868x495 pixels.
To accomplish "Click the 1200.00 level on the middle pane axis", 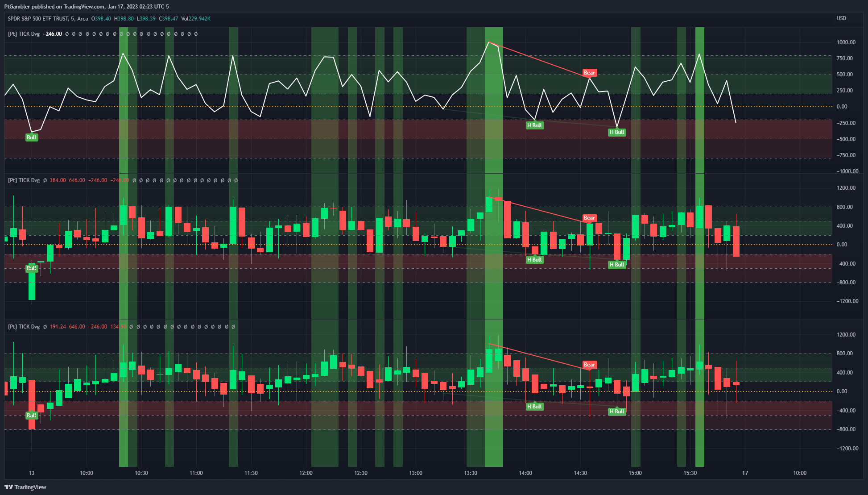I will tap(846, 188).
